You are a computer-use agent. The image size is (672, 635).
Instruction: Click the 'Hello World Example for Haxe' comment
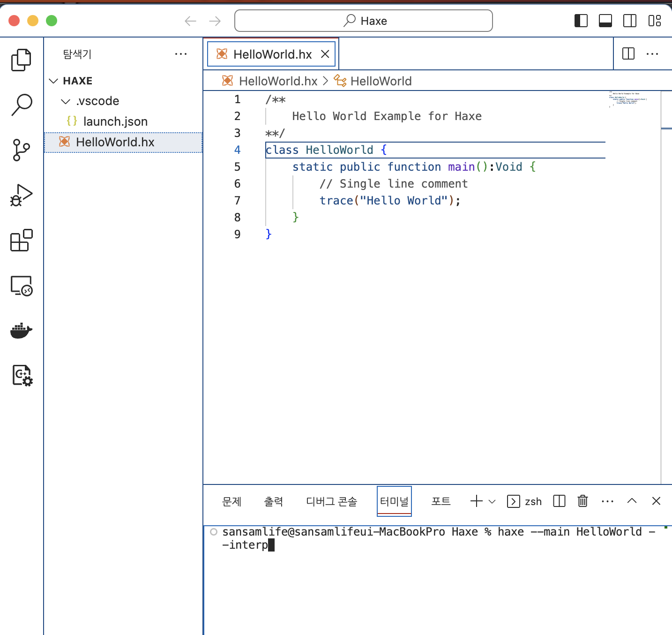[387, 116]
